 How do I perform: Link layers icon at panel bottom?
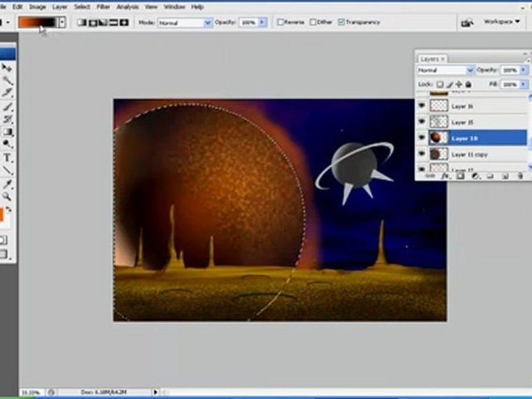click(430, 176)
